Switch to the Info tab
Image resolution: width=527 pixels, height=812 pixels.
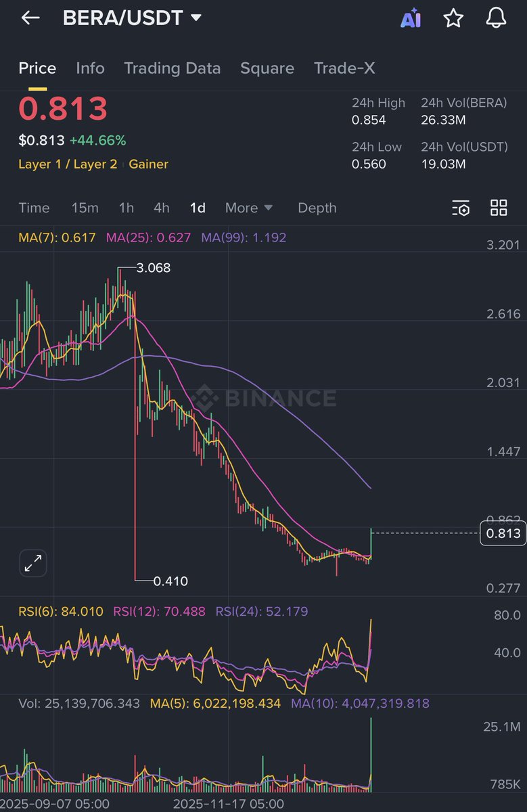pos(90,68)
